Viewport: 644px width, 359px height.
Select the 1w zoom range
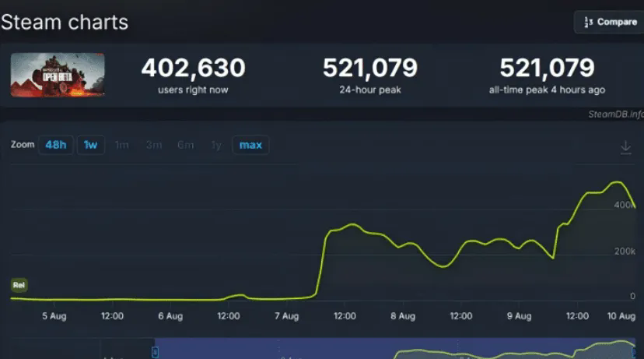pyautogui.click(x=90, y=145)
